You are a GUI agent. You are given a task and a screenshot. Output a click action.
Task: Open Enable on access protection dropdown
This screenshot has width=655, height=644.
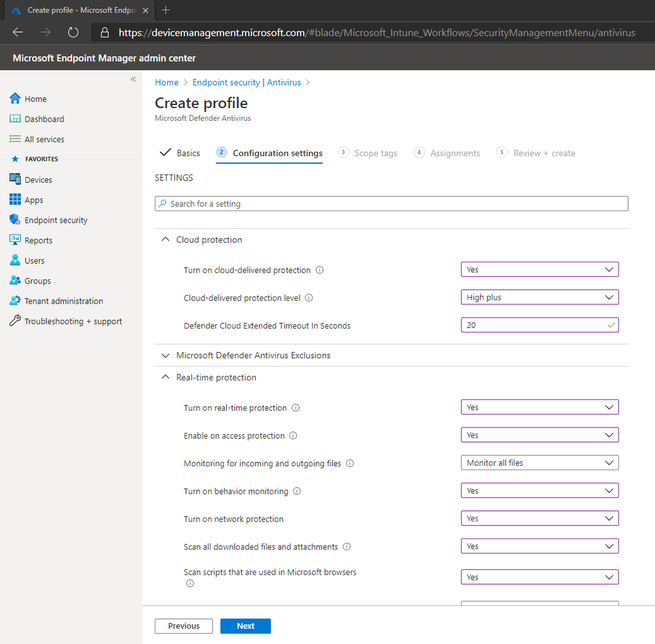[540, 435]
